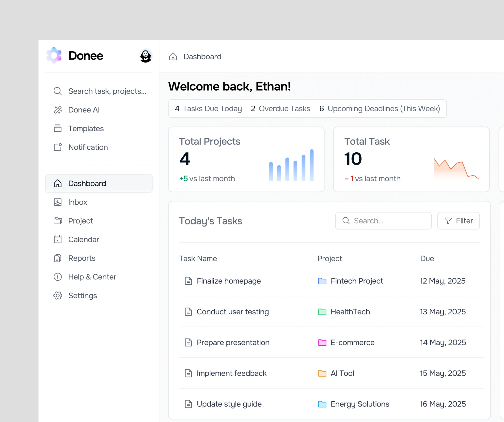The width and height of the screenshot is (504, 422).
Task: Open the Implement feedback task
Action: point(232,373)
